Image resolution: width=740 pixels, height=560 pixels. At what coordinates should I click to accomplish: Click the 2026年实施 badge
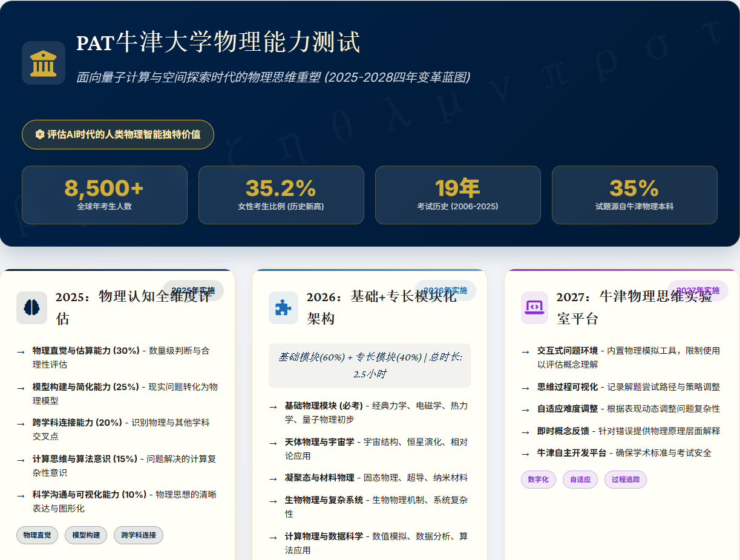click(445, 291)
